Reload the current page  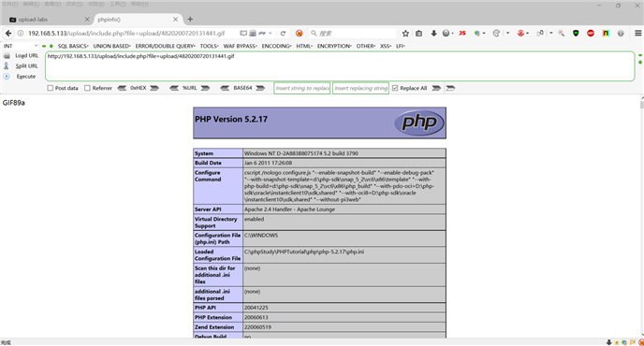coord(283,34)
